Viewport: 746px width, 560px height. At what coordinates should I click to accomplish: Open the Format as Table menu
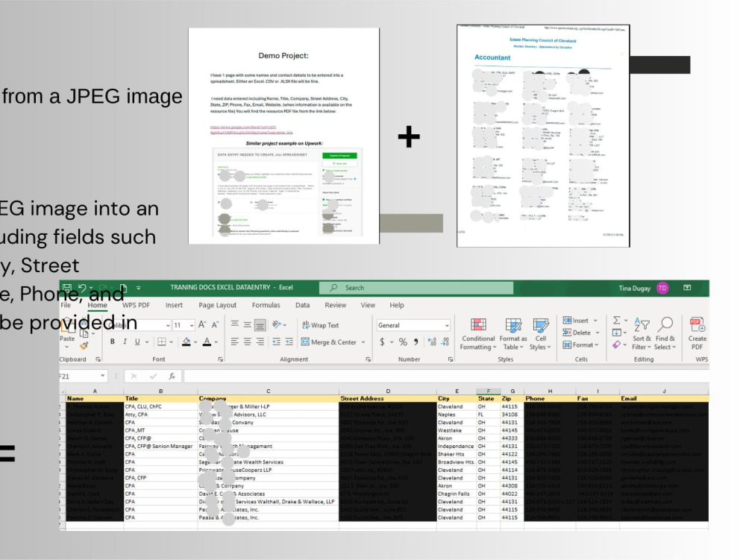point(513,334)
